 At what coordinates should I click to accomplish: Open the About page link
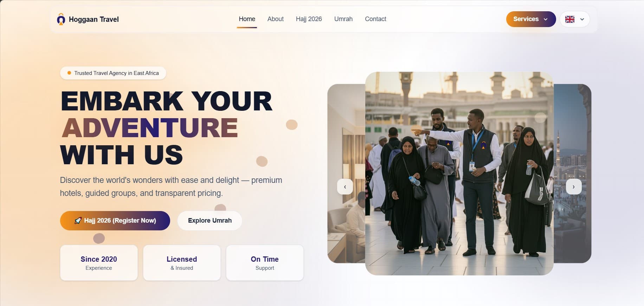point(276,19)
